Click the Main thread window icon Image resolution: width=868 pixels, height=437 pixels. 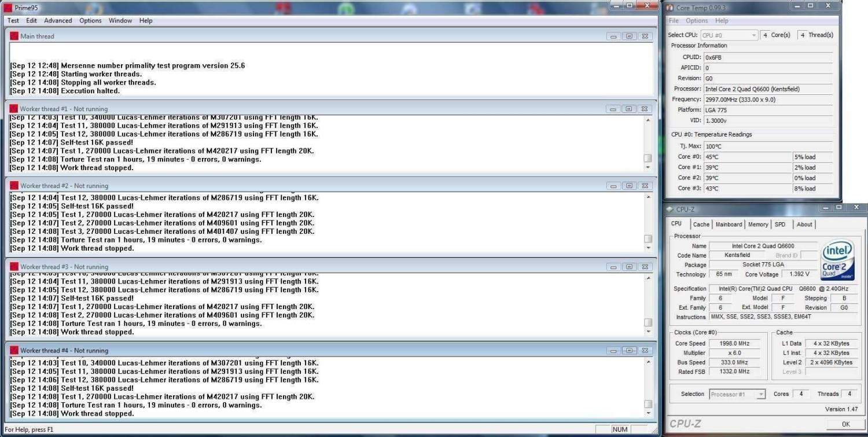point(14,36)
